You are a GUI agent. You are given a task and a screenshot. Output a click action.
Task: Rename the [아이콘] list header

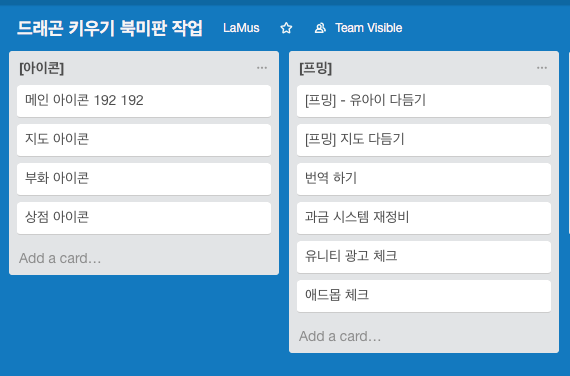coord(41,68)
